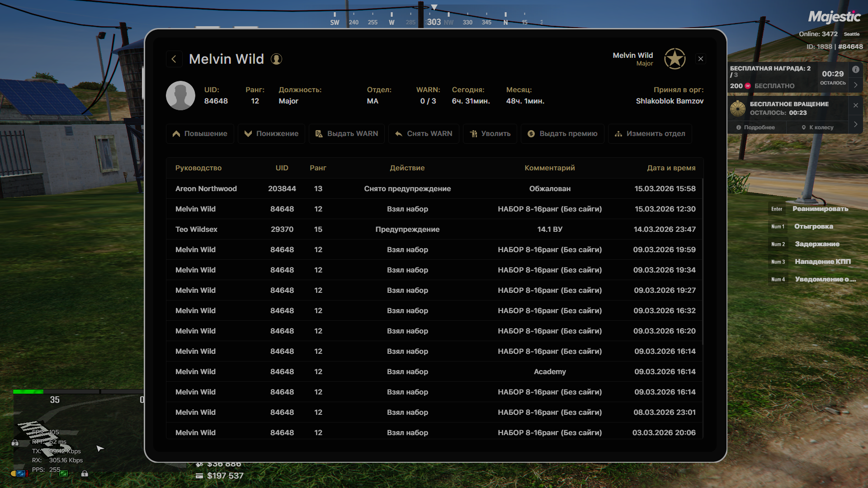Open Изменить отдел department selector

[650, 134]
